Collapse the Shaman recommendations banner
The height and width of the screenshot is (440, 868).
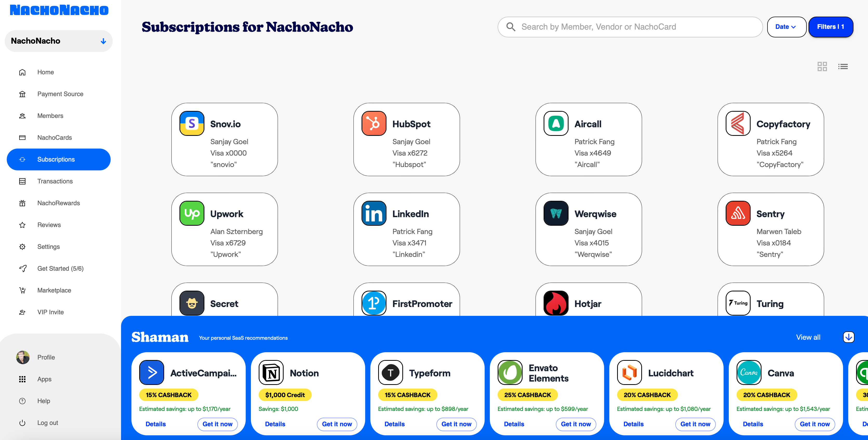click(x=849, y=337)
